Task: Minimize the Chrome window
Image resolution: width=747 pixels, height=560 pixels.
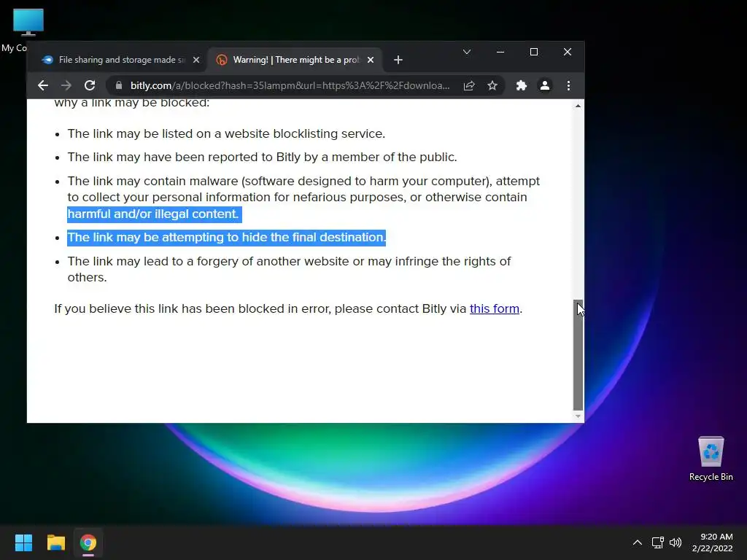Action: [500, 52]
